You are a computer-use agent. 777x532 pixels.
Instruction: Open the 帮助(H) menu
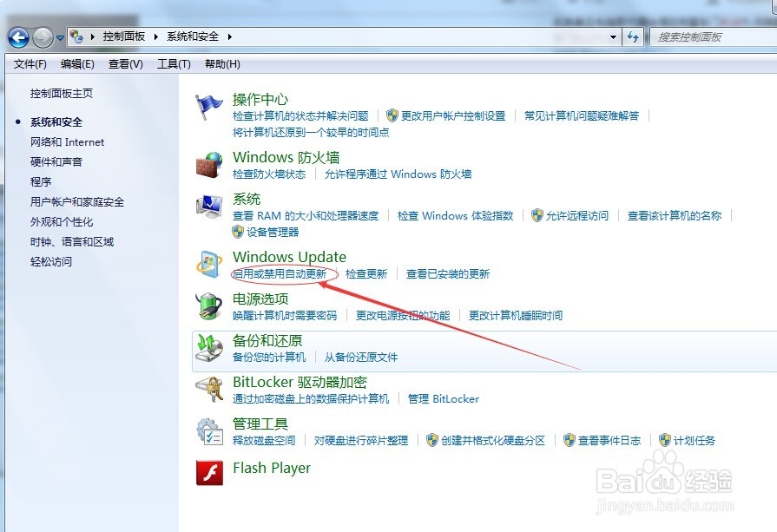(x=222, y=64)
